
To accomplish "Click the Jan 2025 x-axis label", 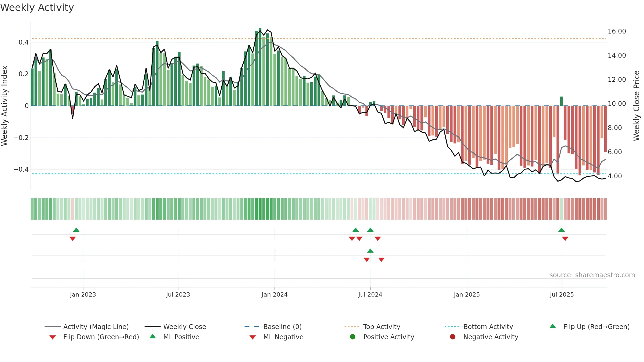I will [x=467, y=294].
